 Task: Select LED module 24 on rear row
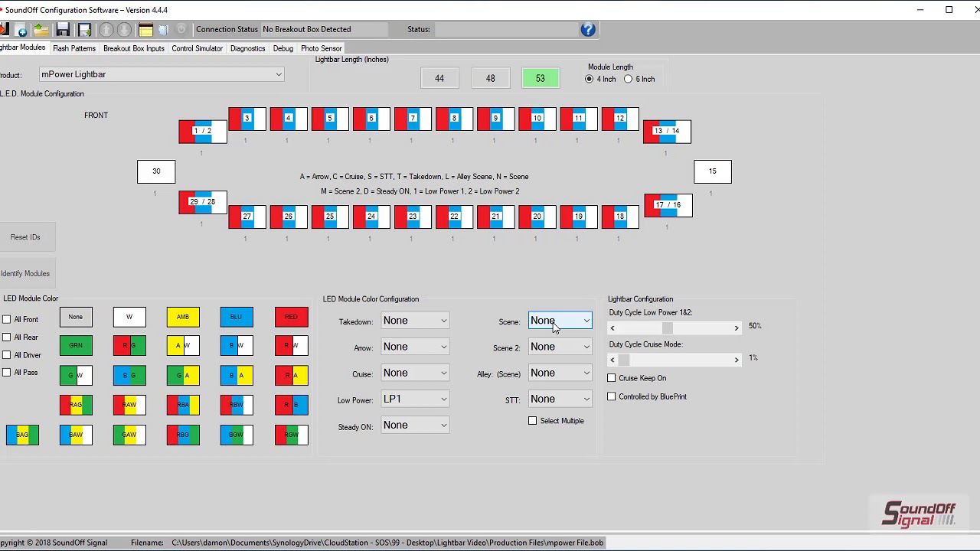pos(371,217)
